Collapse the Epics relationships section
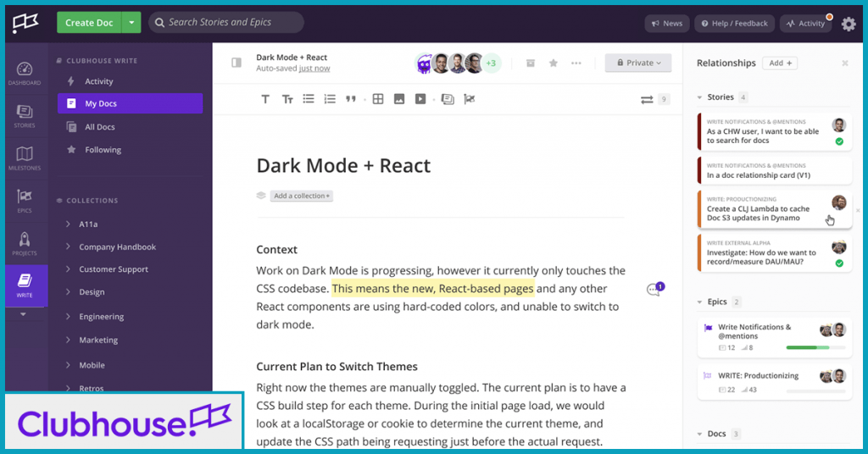This screenshot has height=454, width=868. tap(699, 302)
